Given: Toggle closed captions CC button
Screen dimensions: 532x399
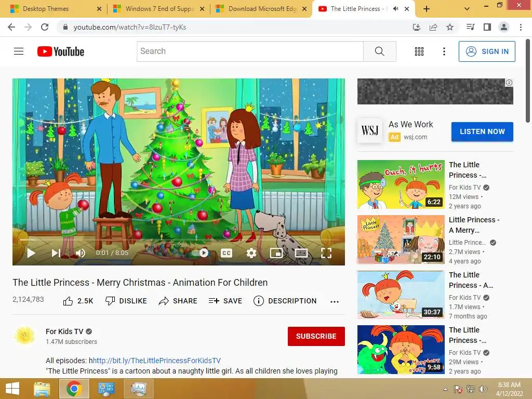Looking at the screenshot, I should 227,253.
